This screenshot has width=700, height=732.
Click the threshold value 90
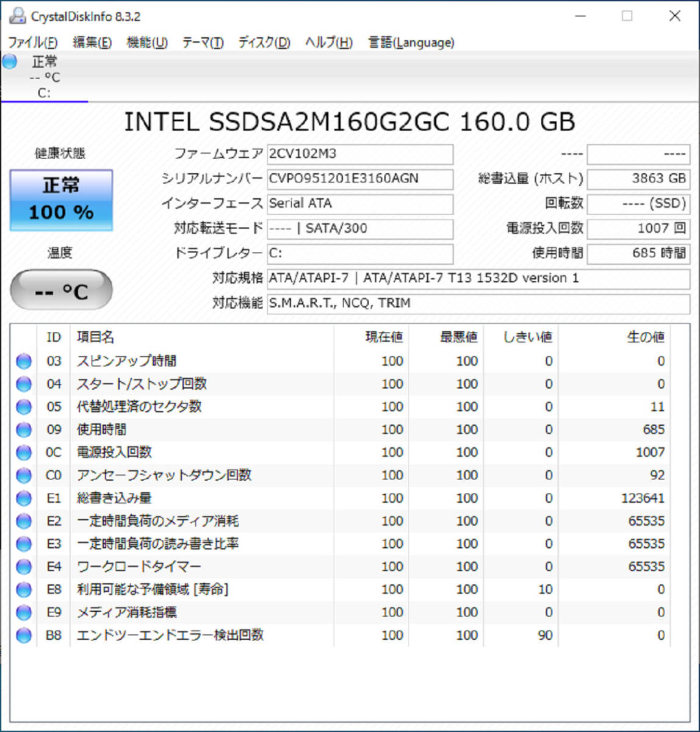pyautogui.click(x=545, y=636)
